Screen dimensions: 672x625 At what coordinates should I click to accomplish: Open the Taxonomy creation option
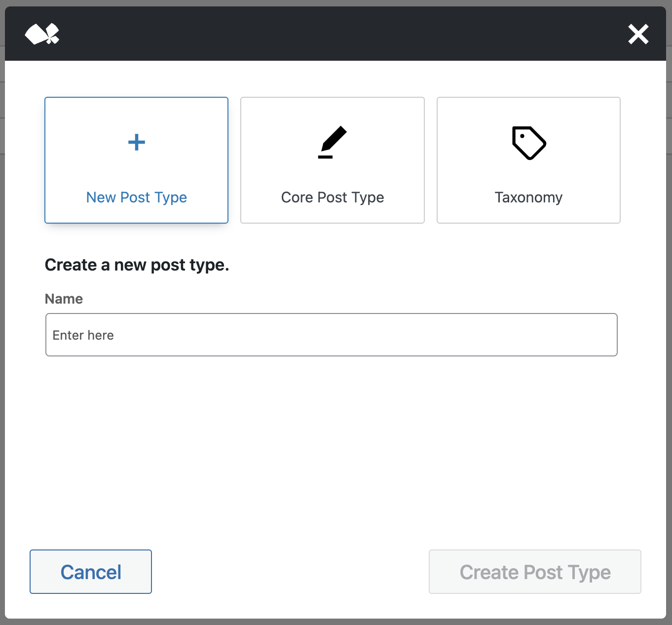click(x=528, y=160)
